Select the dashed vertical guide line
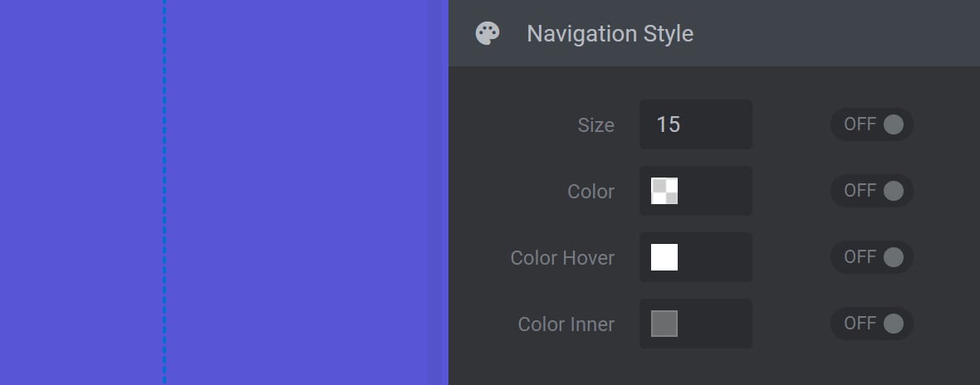The width and height of the screenshot is (980, 385). click(x=164, y=192)
